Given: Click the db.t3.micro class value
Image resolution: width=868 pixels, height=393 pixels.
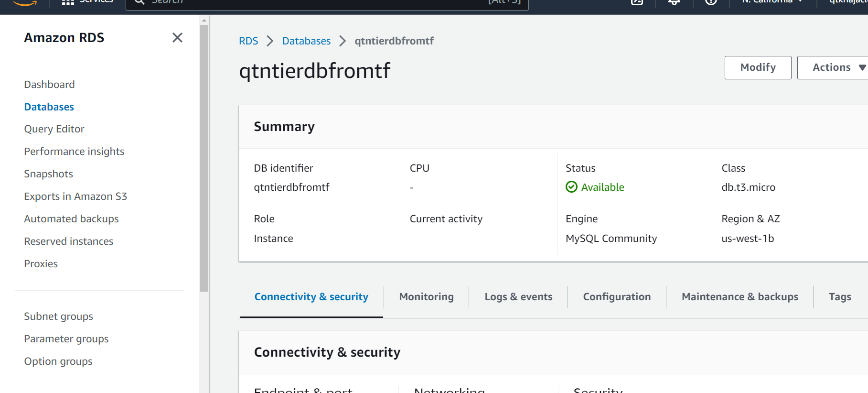Looking at the screenshot, I should 748,187.
